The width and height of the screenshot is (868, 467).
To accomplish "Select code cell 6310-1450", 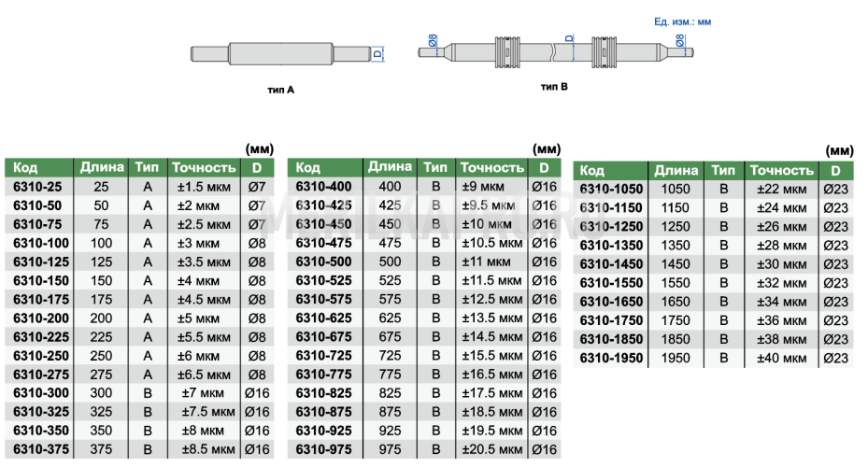I will click(610, 264).
